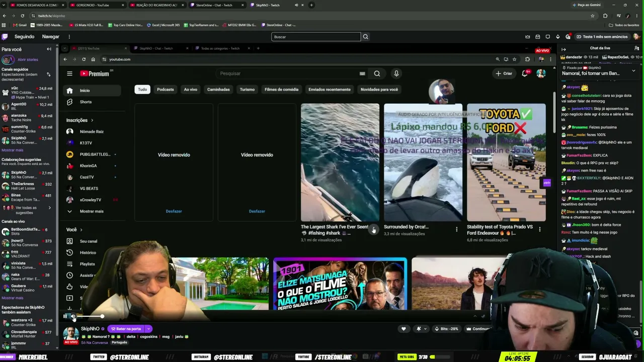Switch to the REAÇÃO DO RICARDINHO browser tab
This screenshot has height=362, width=644.
(x=157, y=5)
